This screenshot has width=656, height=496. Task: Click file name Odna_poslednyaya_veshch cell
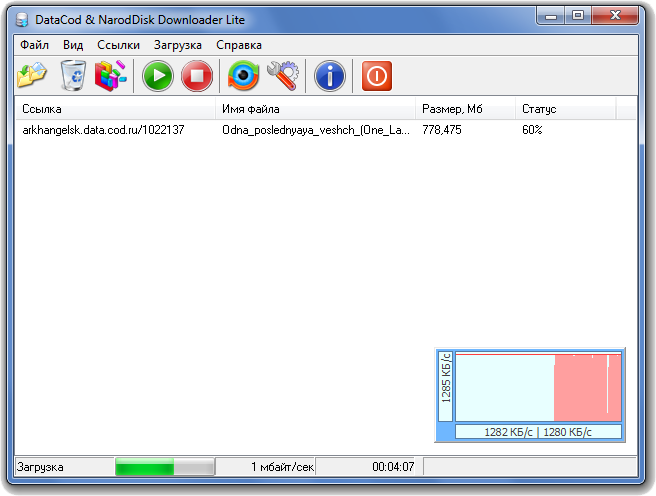pos(316,130)
